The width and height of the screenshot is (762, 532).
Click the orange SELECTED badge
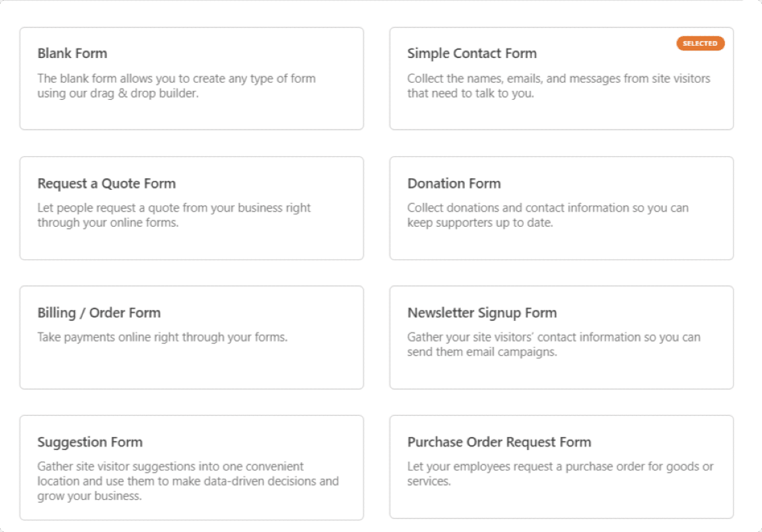[x=700, y=44]
